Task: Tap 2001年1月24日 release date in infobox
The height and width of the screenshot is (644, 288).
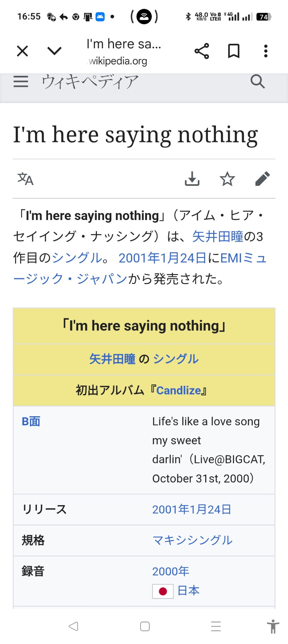Action: pyautogui.click(x=191, y=509)
